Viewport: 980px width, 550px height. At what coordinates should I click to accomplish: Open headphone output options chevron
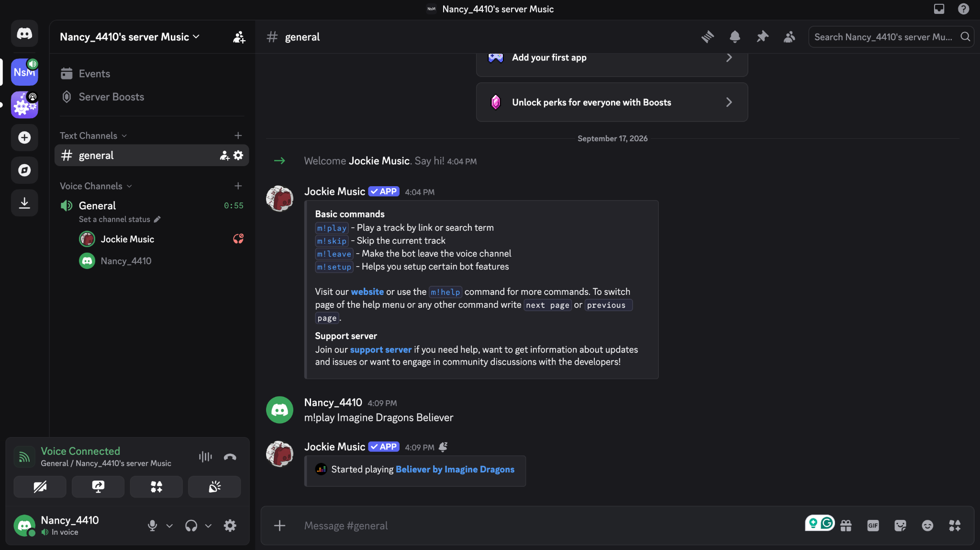pyautogui.click(x=208, y=526)
